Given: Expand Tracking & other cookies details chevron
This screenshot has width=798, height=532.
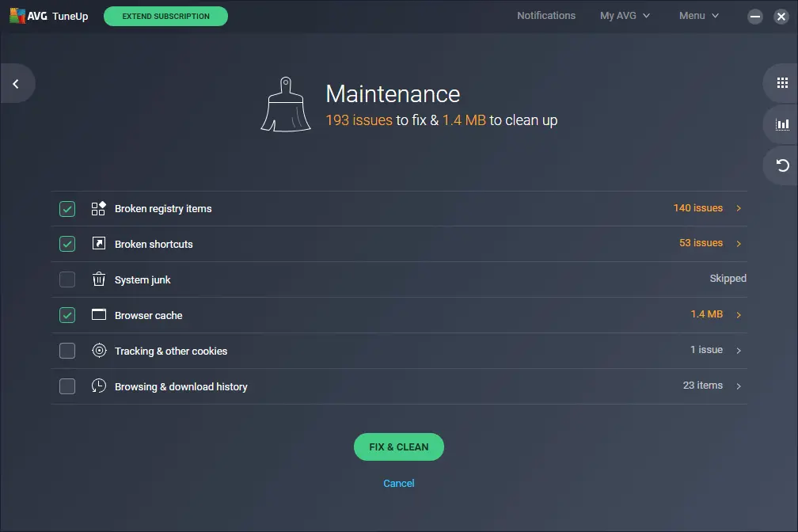Looking at the screenshot, I should tap(739, 350).
